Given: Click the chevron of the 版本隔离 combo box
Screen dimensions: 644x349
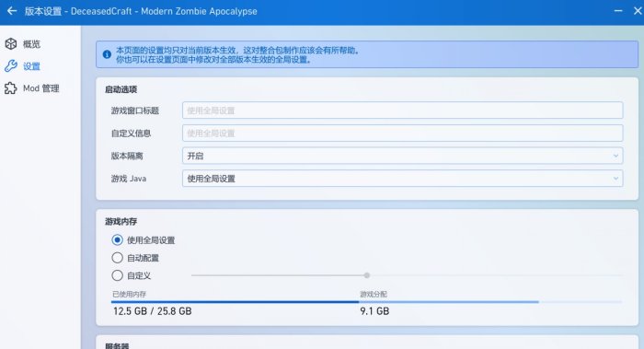Looking at the screenshot, I should point(615,156).
